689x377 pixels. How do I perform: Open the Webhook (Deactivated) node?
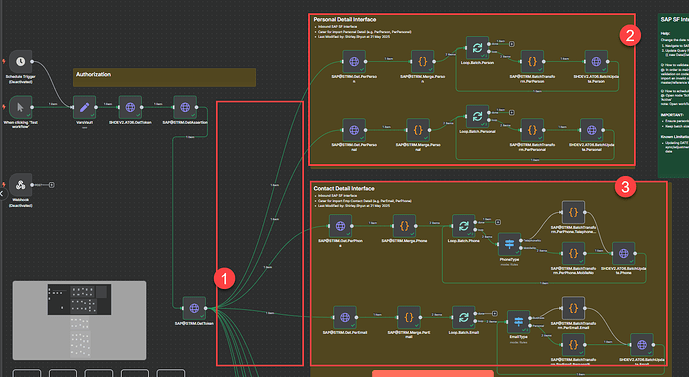click(x=20, y=185)
